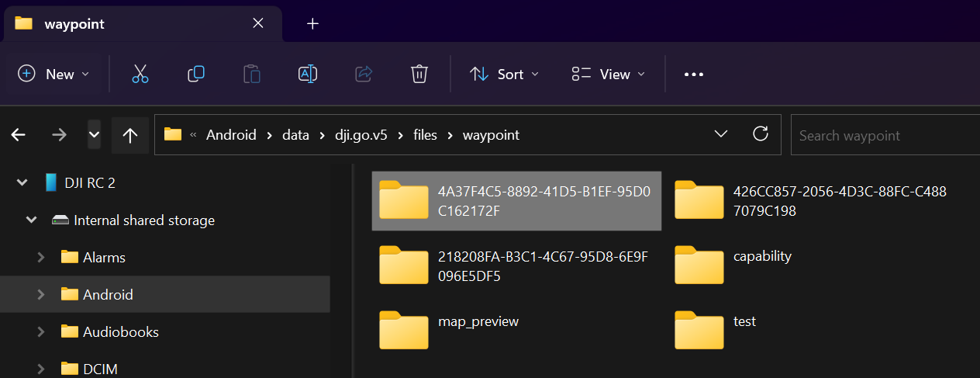Click the Delete trash can icon
This screenshot has height=378, width=980.
click(x=419, y=75)
